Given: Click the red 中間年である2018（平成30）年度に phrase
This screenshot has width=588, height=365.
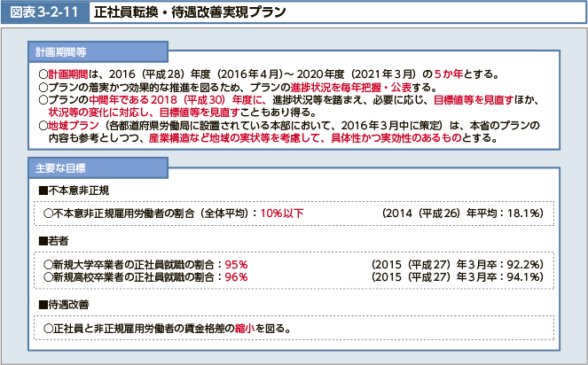Looking at the screenshot, I should click(x=184, y=102).
